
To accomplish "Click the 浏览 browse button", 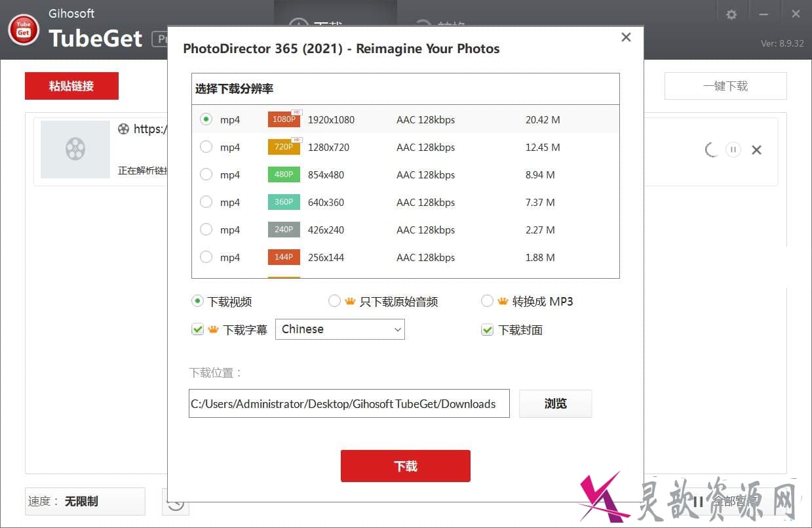I will [556, 403].
